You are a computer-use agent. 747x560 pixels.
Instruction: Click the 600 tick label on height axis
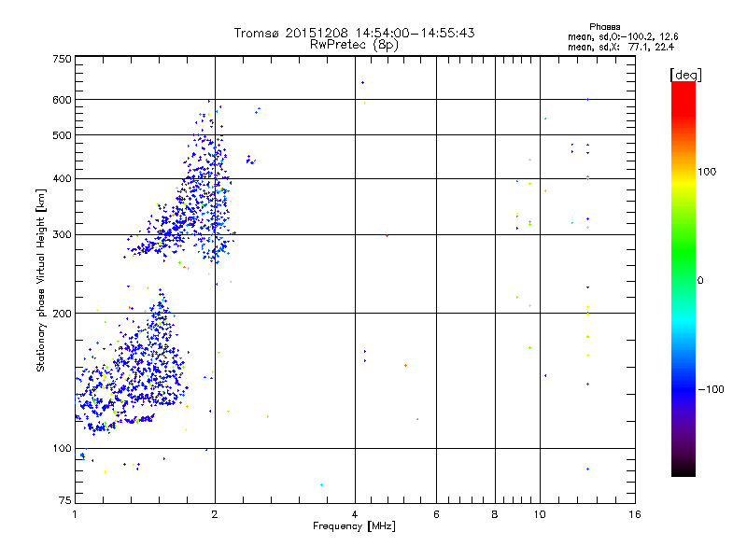click(62, 100)
